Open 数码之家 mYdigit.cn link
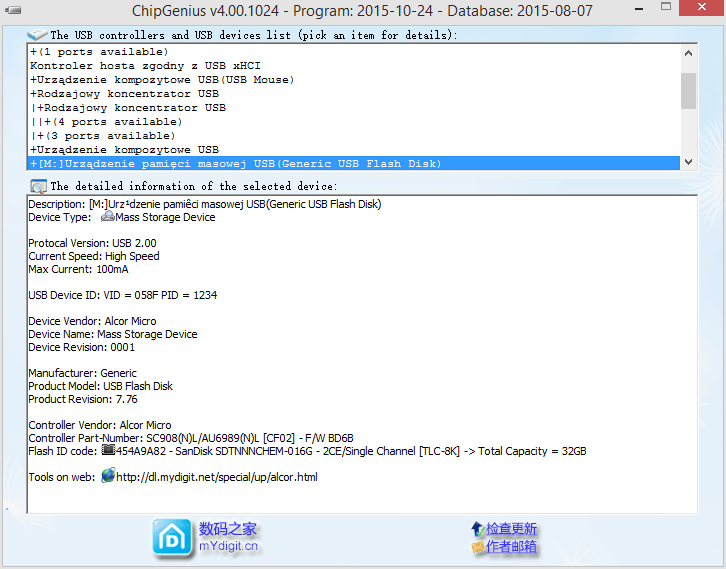Screen dimensions: 726x569 tap(228, 537)
